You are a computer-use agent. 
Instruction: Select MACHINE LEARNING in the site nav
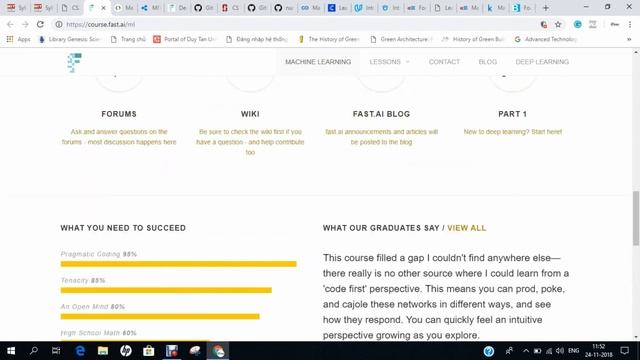pyautogui.click(x=318, y=62)
